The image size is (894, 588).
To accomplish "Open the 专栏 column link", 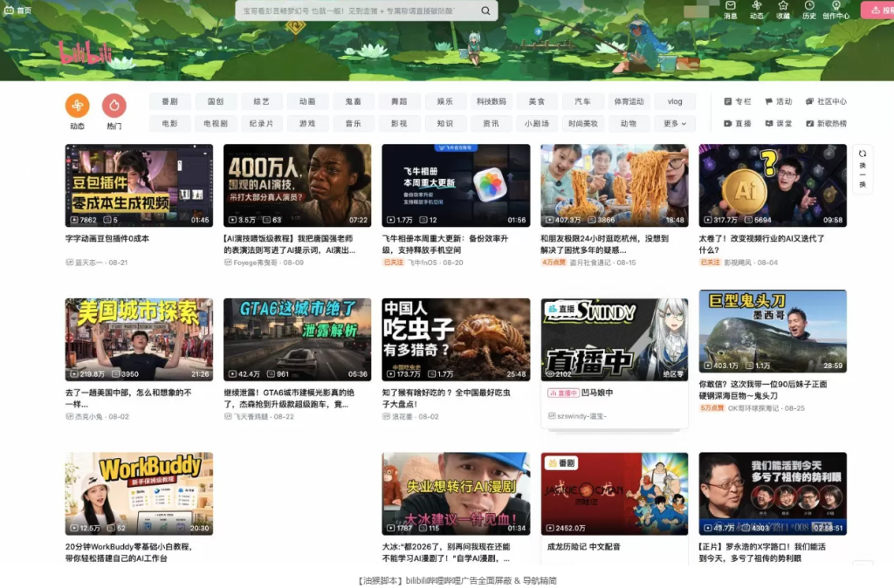I will click(x=737, y=101).
